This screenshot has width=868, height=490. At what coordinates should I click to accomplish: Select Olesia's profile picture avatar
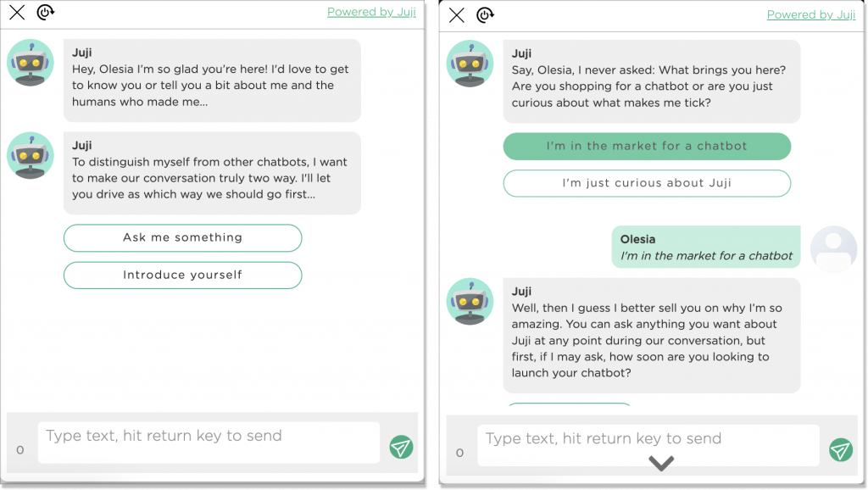click(x=833, y=248)
